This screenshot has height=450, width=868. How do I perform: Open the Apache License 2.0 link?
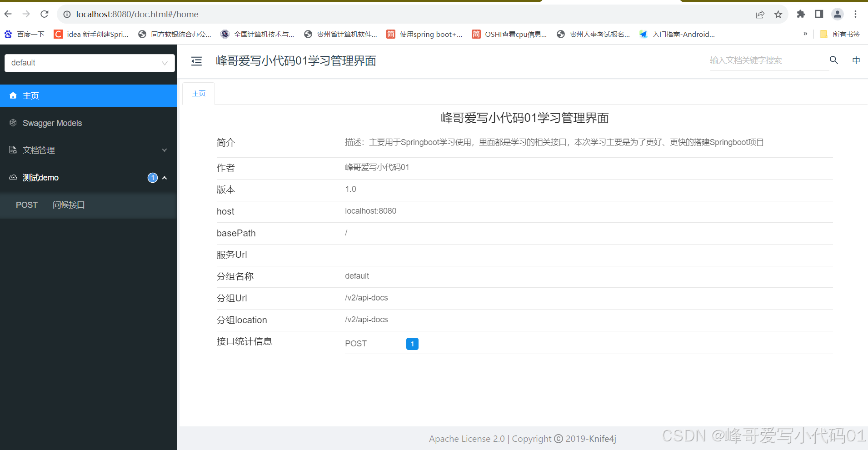(x=466, y=438)
